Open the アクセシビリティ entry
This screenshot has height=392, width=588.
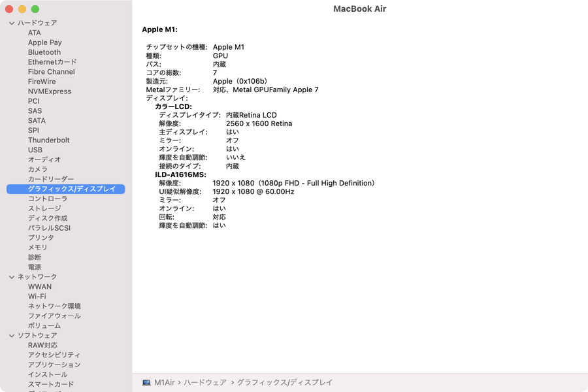[54, 355]
